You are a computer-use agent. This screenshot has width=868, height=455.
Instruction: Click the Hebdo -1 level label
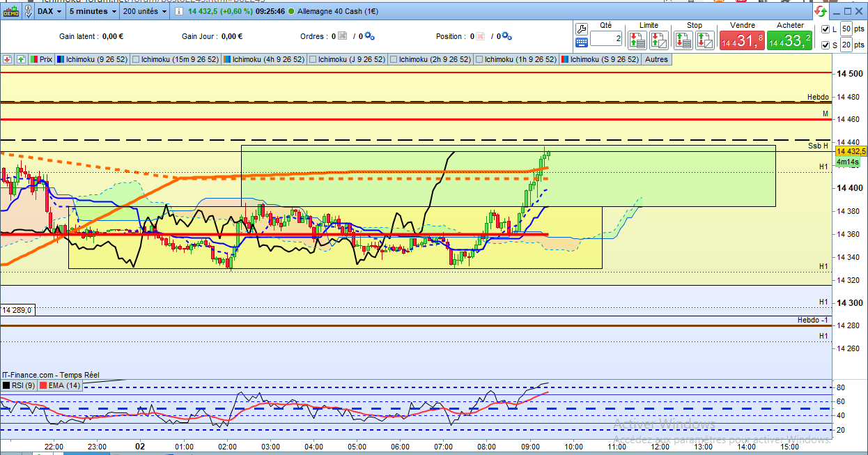tap(814, 320)
